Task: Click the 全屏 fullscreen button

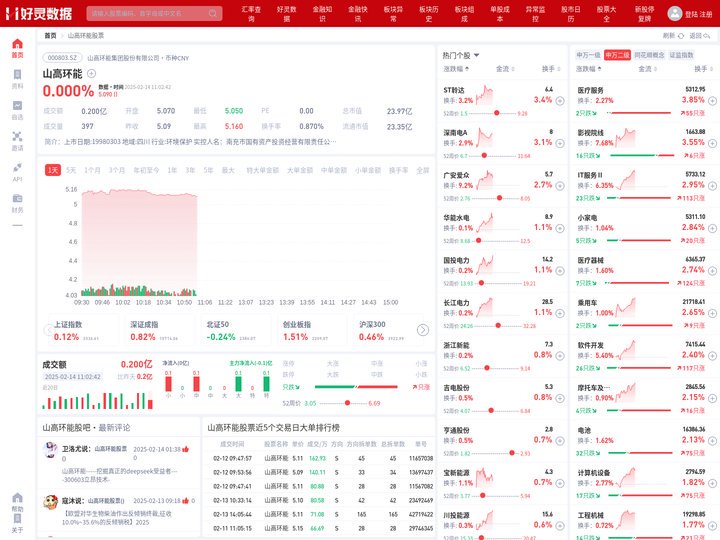Action: (422, 170)
